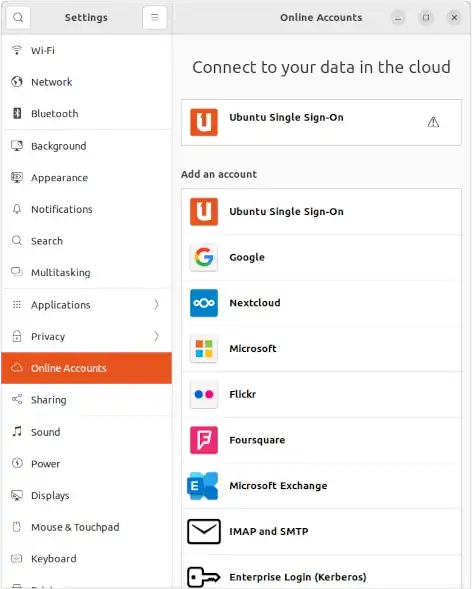
Task: Click the Applications grid icon
Action: coord(17,304)
